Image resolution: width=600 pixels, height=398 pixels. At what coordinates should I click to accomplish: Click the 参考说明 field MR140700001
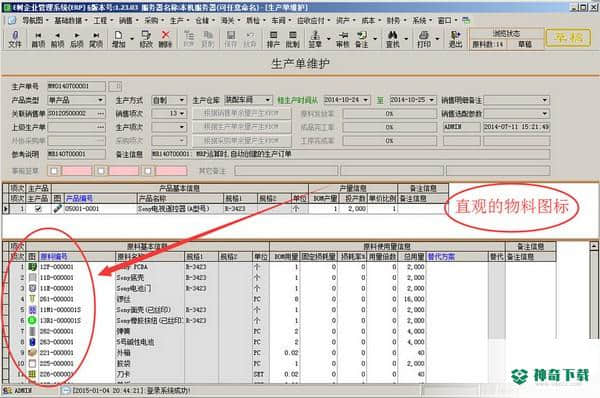point(76,154)
